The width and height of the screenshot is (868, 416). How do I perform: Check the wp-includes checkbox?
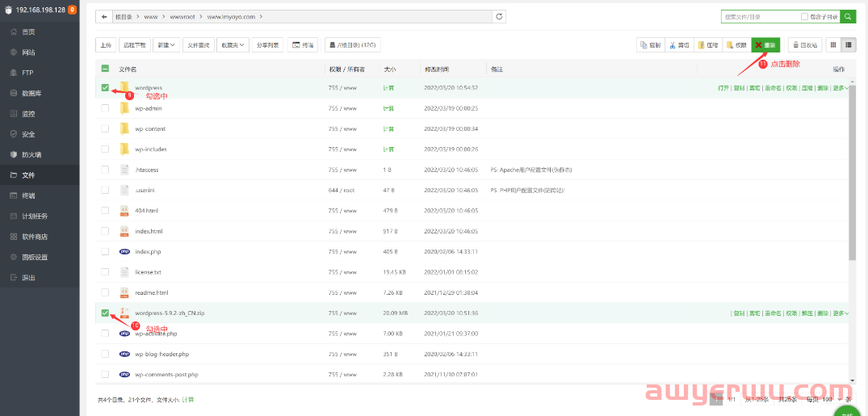(105, 149)
